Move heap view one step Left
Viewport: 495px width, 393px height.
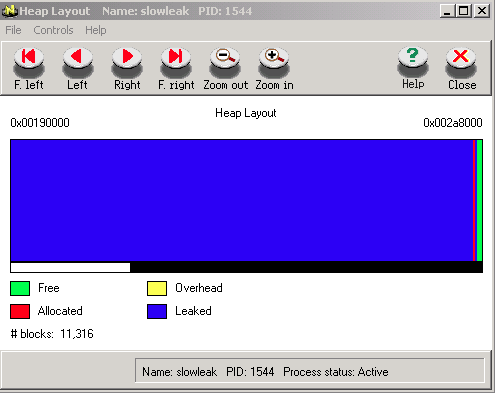[x=77, y=68]
